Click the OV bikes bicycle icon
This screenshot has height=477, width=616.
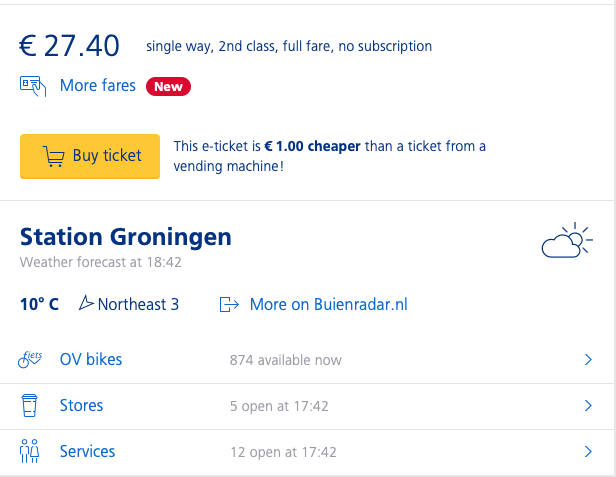(x=30, y=359)
